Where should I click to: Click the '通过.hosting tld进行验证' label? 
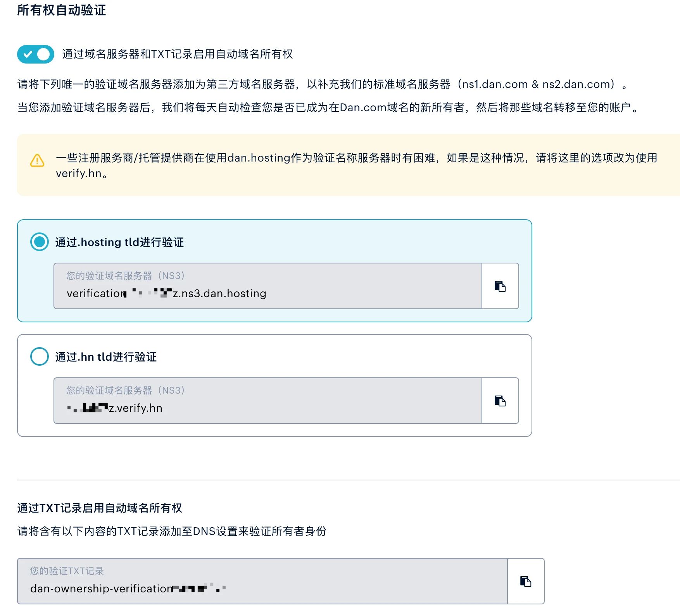click(x=119, y=243)
